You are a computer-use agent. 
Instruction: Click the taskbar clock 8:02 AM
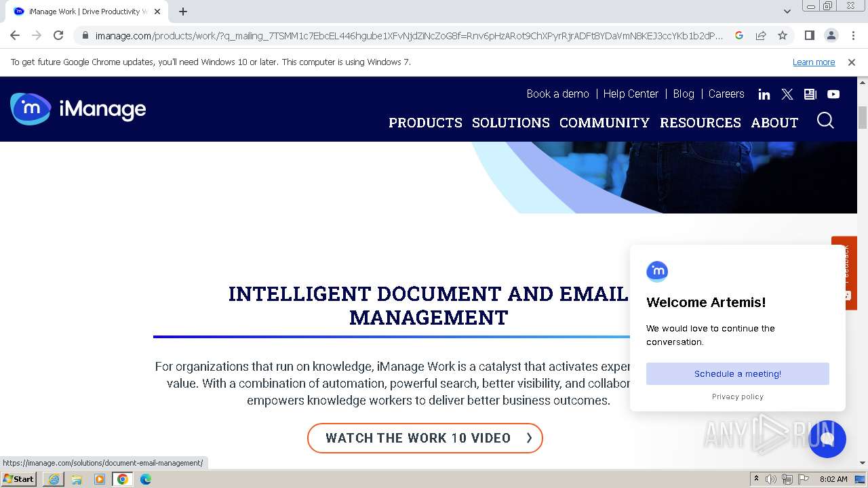coord(833,479)
